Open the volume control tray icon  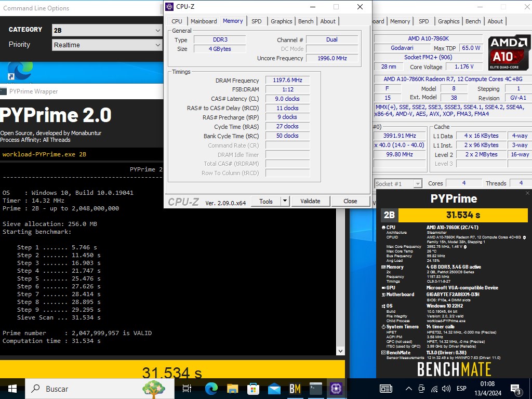(446, 389)
